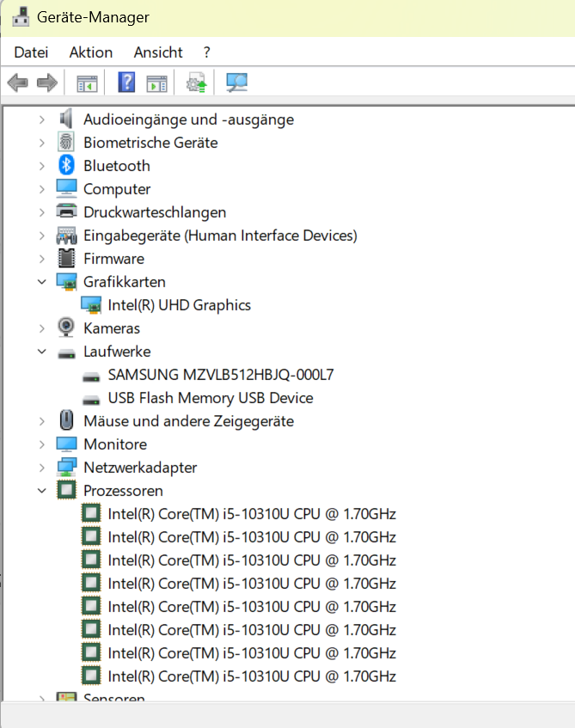Scan for hardware changes toolbar icon
This screenshot has height=728, width=575.
click(x=236, y=83)
